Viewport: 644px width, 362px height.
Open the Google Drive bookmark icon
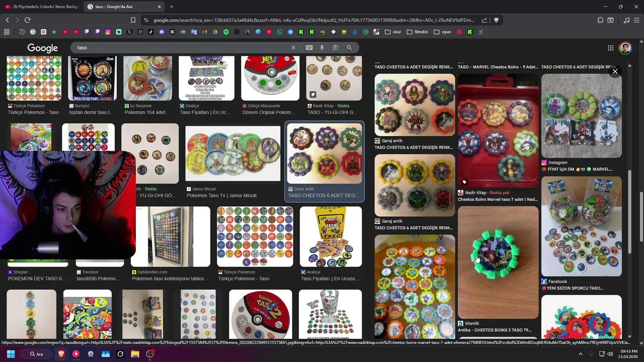tap(215, 32)
